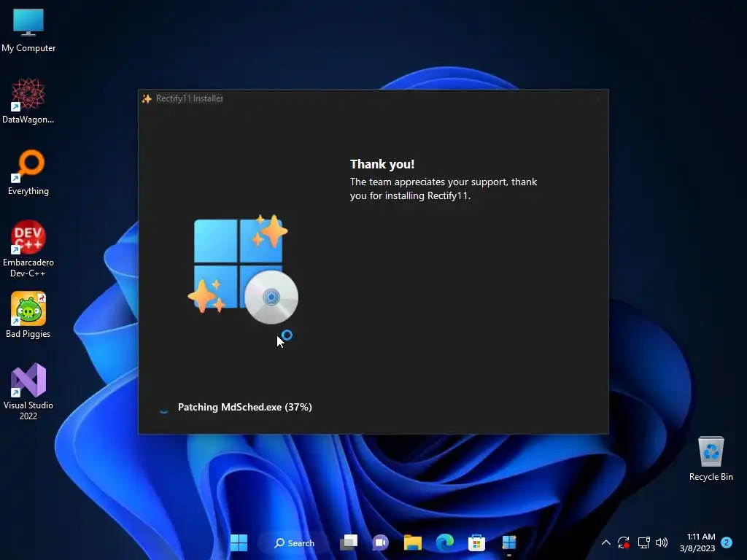The height and width of the screenshot is (560, 747).
Task: Select the Bad Piggies game shortcut
Action: coord(28,315)
